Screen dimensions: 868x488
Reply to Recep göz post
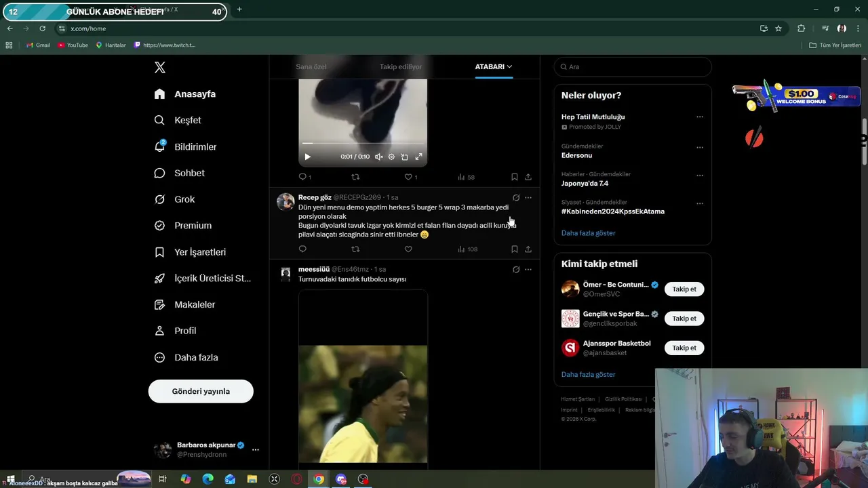[302, 249]
